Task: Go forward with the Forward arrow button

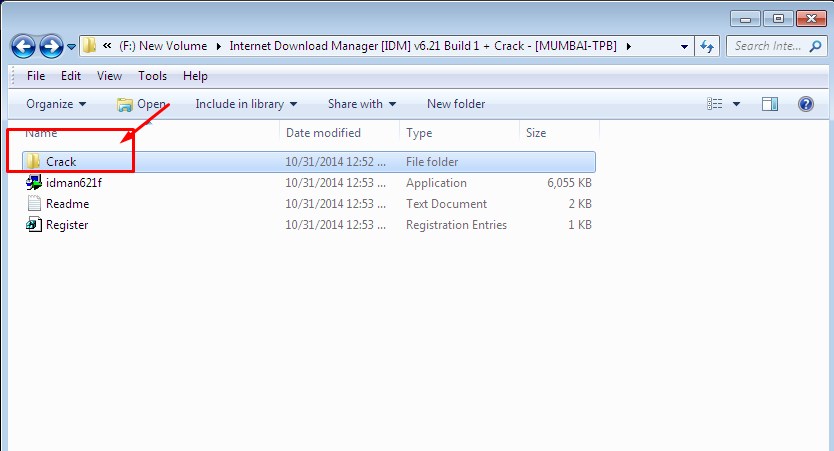Action: (52, 46)
